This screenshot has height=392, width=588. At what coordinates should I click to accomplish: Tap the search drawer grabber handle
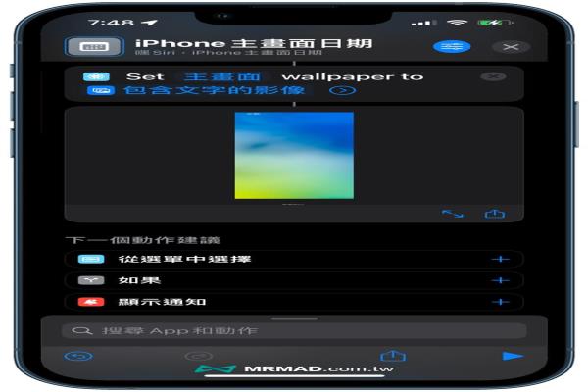coord(294,318)
